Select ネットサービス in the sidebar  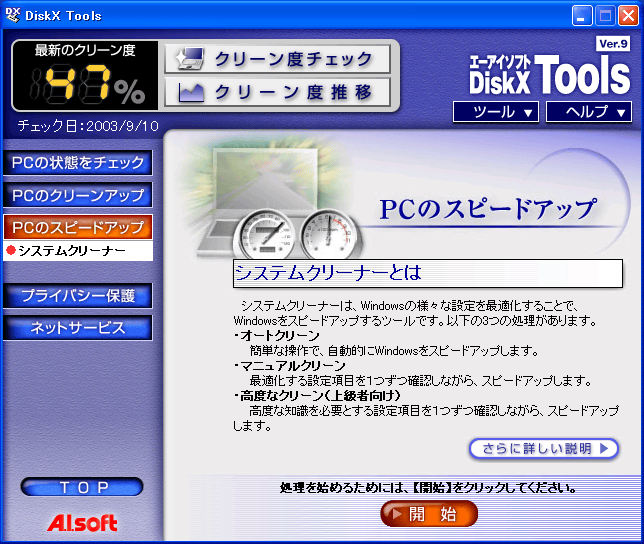click(78, 328)
